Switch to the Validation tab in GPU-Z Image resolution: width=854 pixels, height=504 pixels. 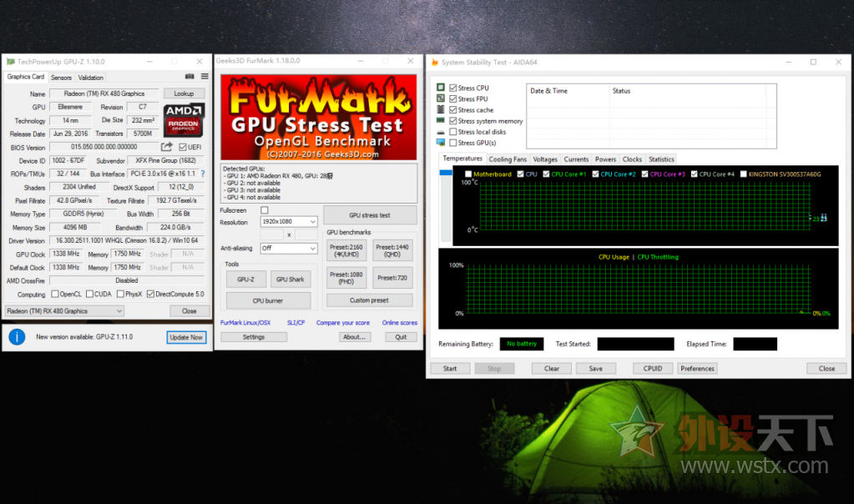[90, 78]
